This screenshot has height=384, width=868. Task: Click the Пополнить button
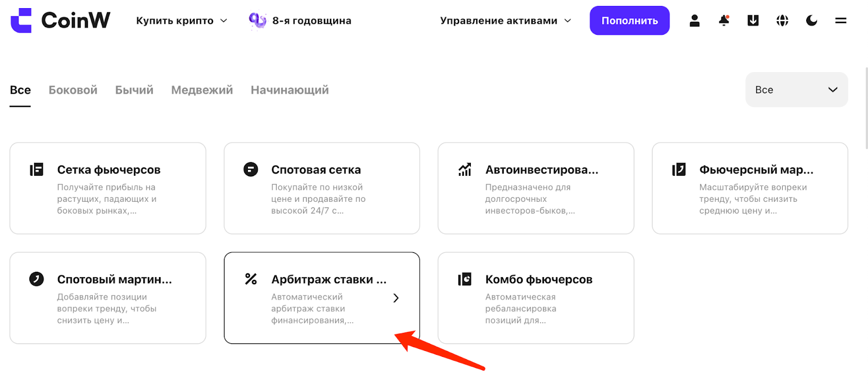(x=630, y=21)
